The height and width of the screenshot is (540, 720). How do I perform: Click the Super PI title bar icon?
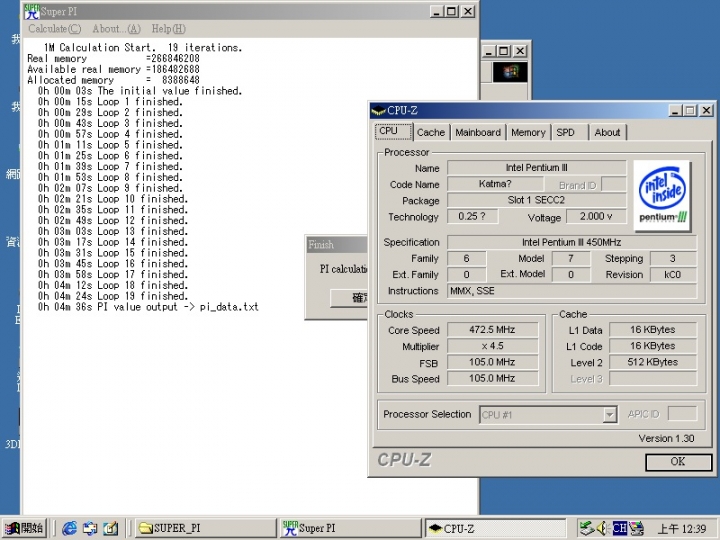(x=31, y=11)
